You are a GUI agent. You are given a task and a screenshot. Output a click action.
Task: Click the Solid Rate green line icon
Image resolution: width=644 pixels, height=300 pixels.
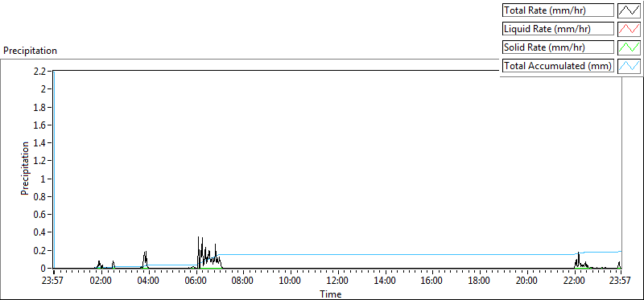click(x=629, y=47)
